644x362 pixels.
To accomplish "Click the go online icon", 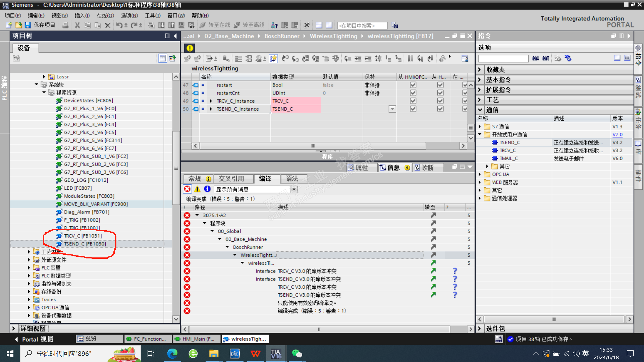I will click(x=203, y=25).
